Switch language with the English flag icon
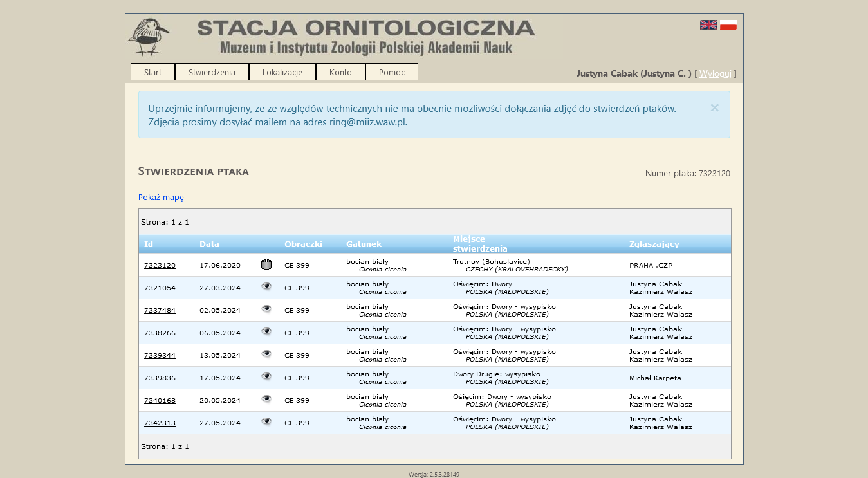The width and height of the screenshot is (868, 478). pos(708,25)
